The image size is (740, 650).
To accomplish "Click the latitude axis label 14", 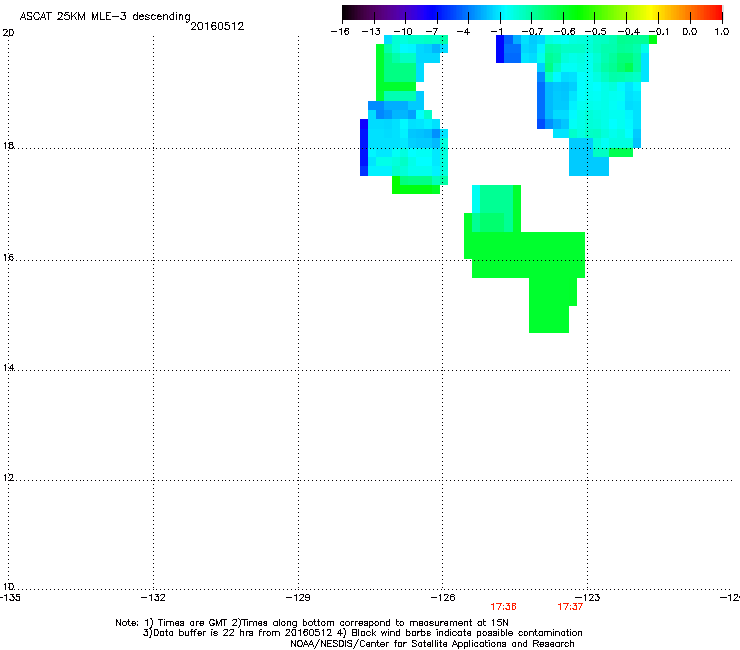I will click(8, 367).
